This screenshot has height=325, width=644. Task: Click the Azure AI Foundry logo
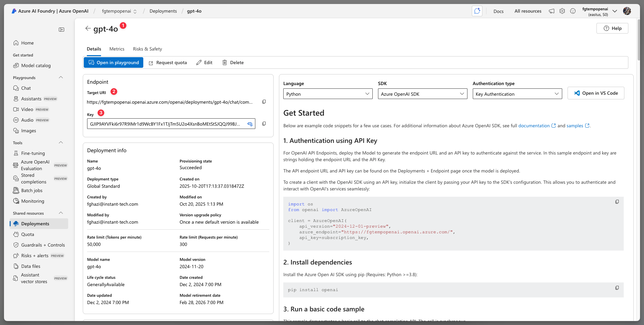tap(14, 11)
